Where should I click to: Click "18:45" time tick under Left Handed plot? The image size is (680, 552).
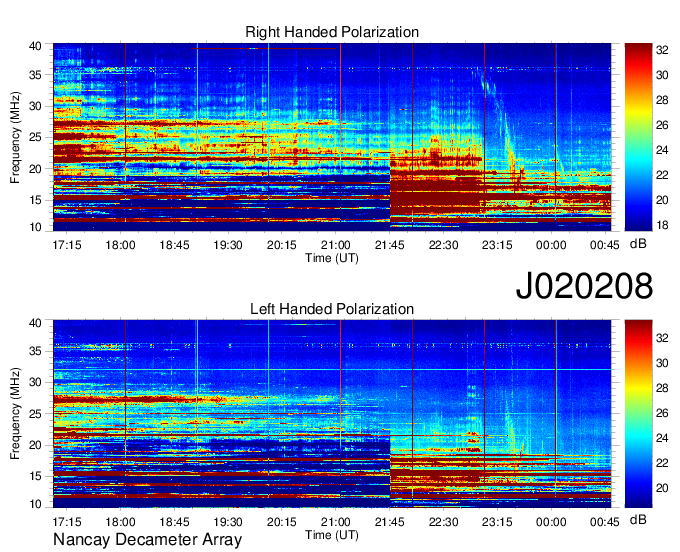[174, 522]
